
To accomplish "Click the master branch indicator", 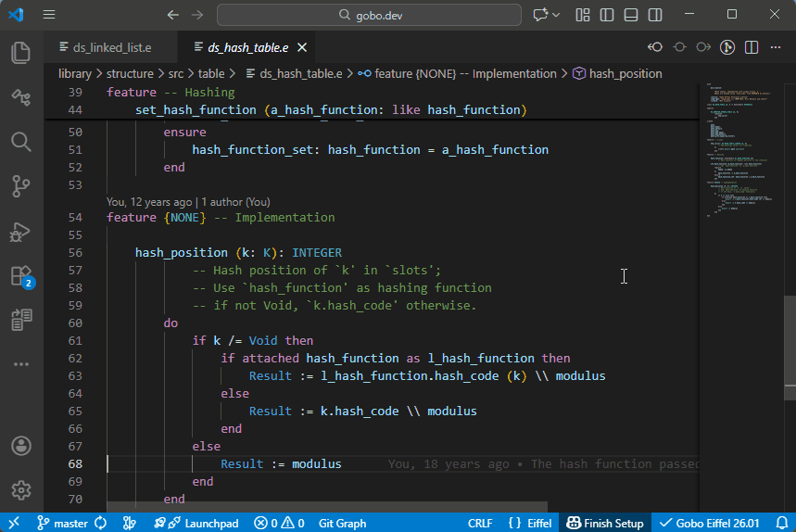I will tap(62, 523).
